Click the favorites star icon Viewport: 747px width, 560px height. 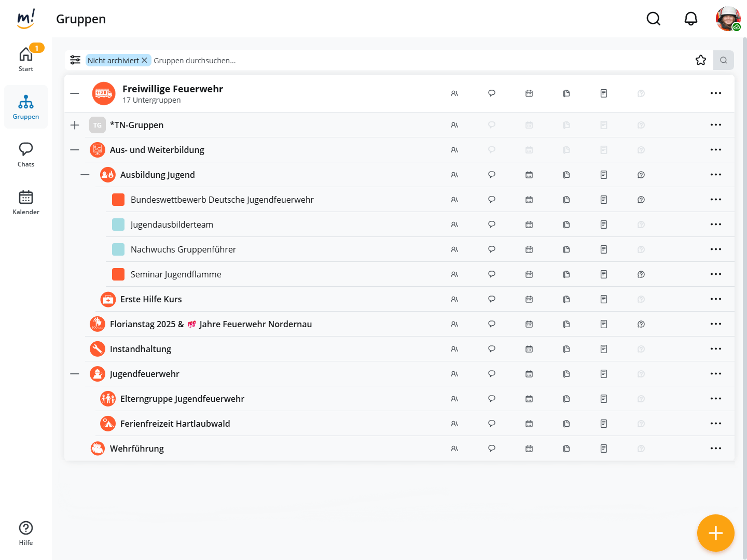[701, 60]
